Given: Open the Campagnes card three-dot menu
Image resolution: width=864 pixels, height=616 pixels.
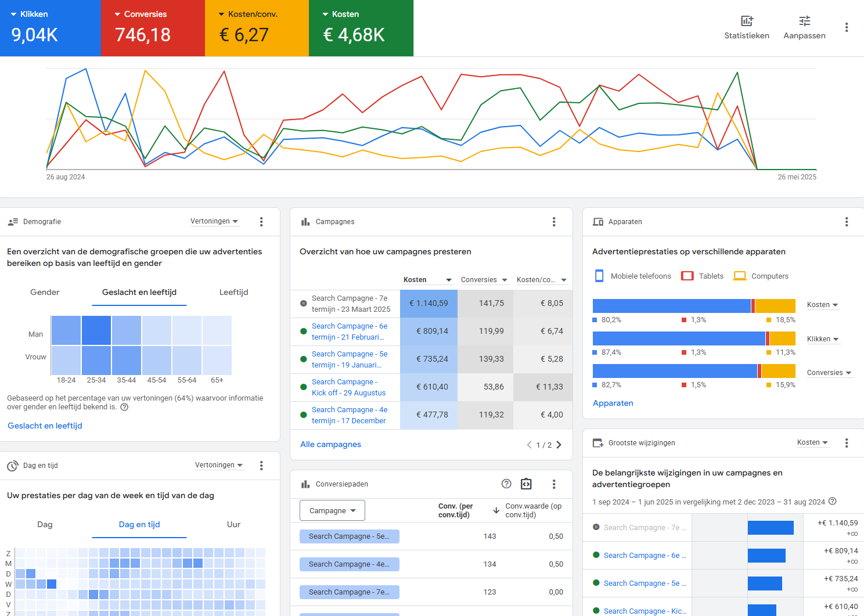Looking at the screenshot, I should pos(554,222).
